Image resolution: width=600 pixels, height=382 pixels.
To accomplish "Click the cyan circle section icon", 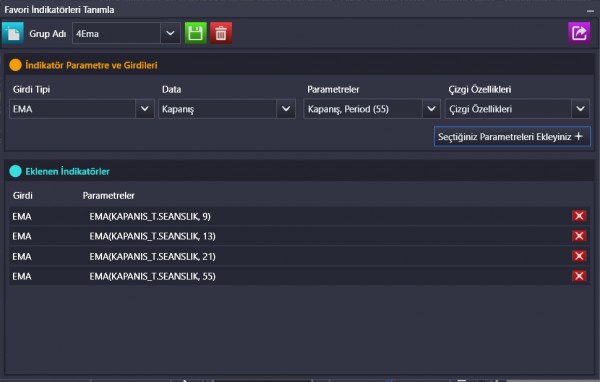I will click(x=15, y=171).
